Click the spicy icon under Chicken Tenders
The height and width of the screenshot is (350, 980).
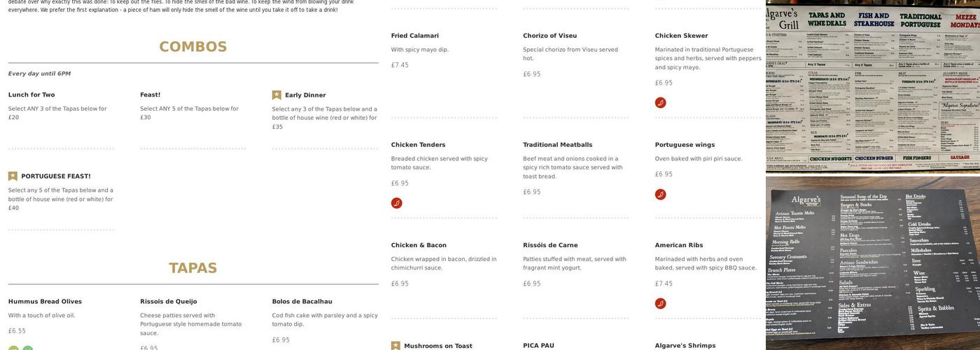coord(396,203)
